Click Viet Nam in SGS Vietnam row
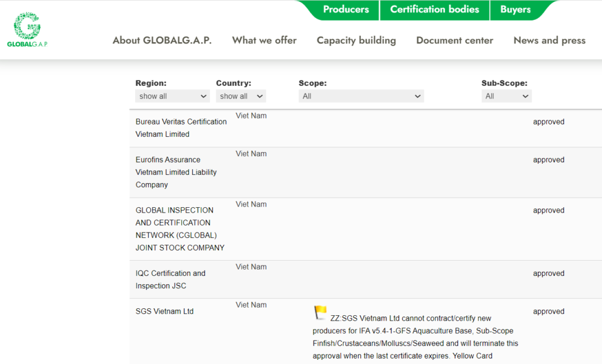The image size is (602, 364). (x=251, y=305)
